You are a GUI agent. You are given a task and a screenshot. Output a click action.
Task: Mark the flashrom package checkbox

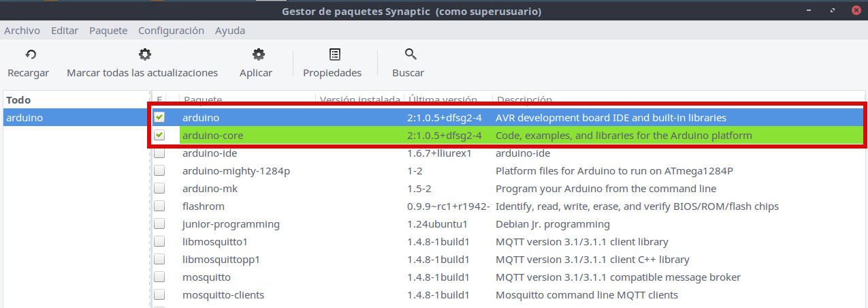[x=159, y=206]
